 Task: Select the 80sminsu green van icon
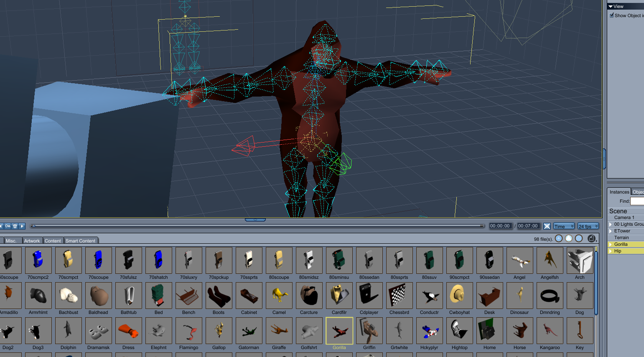click(x=339, y=260)
